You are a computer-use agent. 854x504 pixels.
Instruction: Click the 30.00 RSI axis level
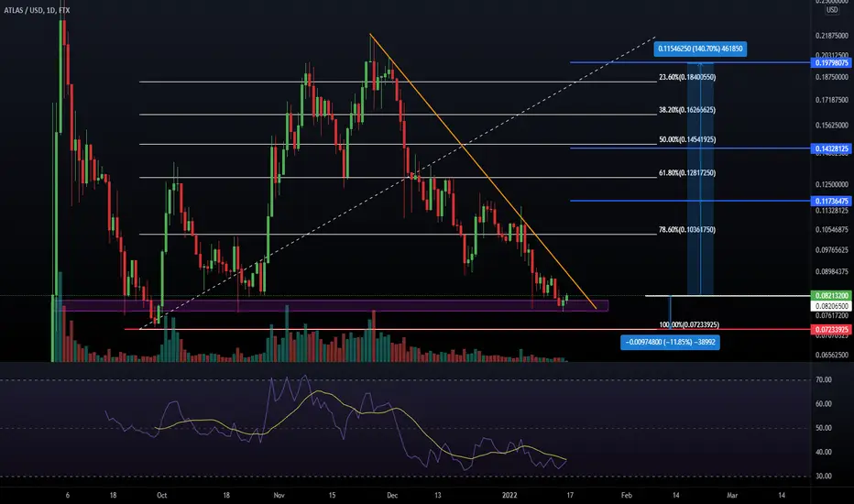(824, 476)
